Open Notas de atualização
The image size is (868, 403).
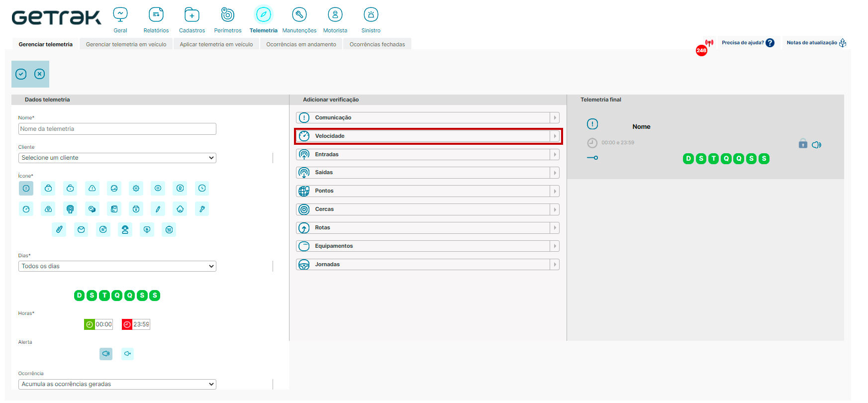click(816, 43)
